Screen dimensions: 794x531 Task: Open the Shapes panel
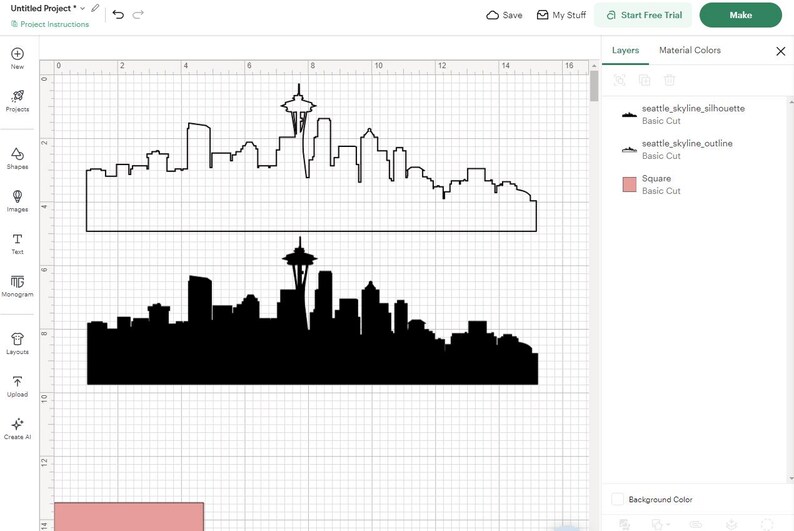[x=17, y=158]
